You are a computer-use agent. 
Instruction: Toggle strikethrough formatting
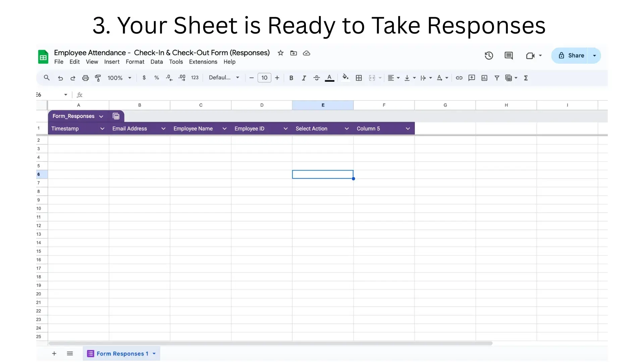316,78
